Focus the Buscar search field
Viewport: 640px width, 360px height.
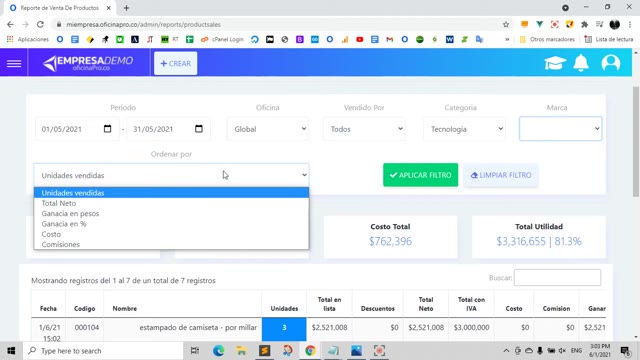click(x=557, y=278)
